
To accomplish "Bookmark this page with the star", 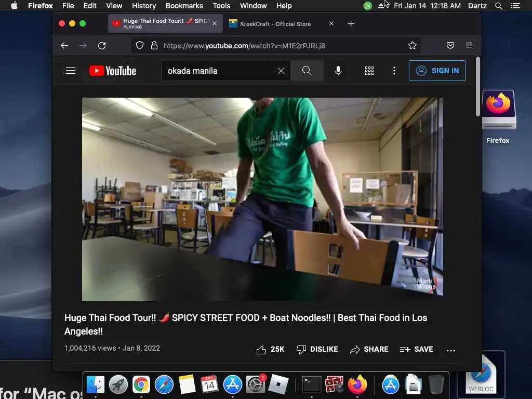I will pyautogui.click(x=412, y=46).
